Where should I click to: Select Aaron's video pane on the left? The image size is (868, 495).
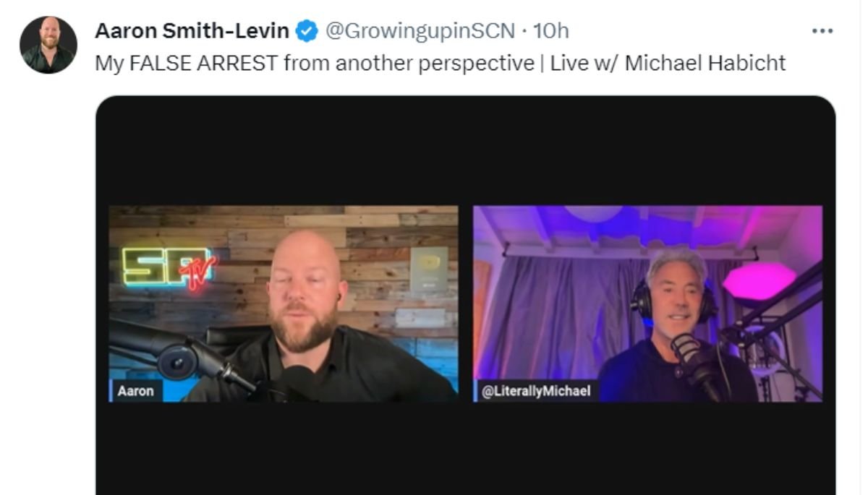coord(284,304)
